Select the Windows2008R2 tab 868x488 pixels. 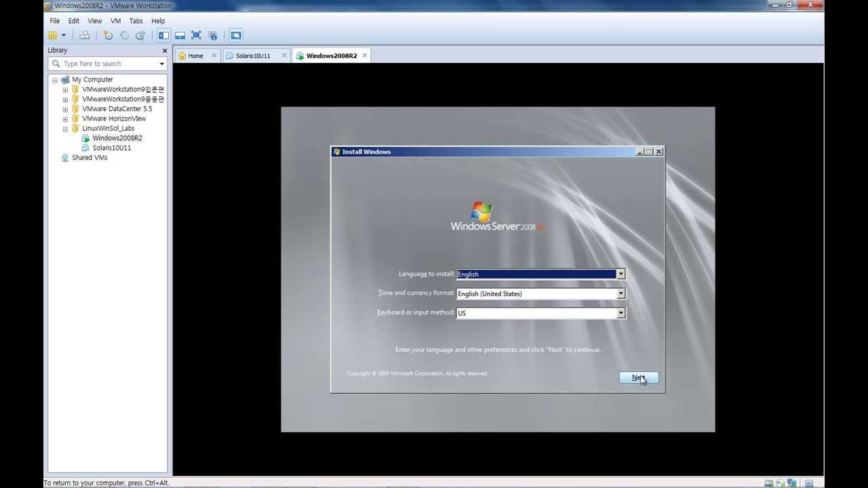click(331, 56)
